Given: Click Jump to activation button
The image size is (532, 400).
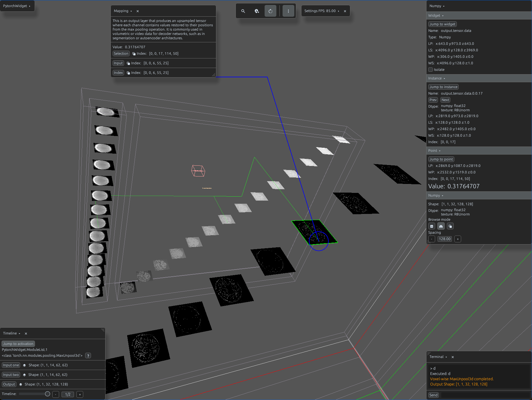Looking at the screenshot, I should (18, 344).
